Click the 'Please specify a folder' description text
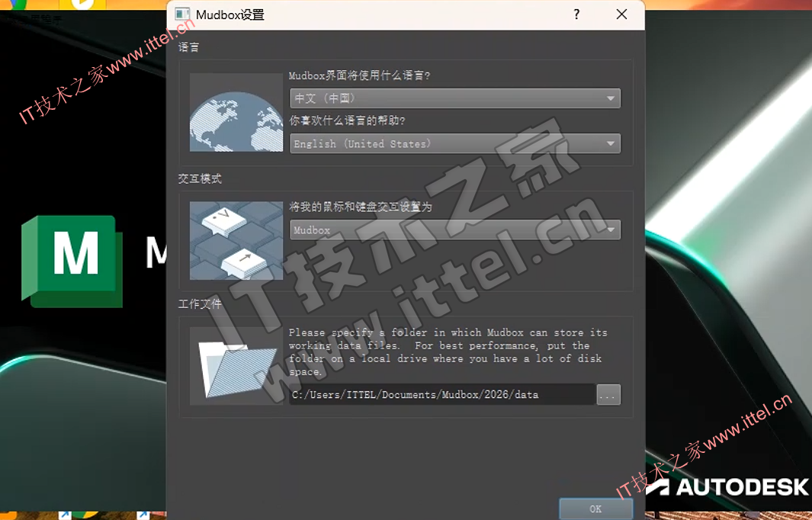 tap(448, 351)
